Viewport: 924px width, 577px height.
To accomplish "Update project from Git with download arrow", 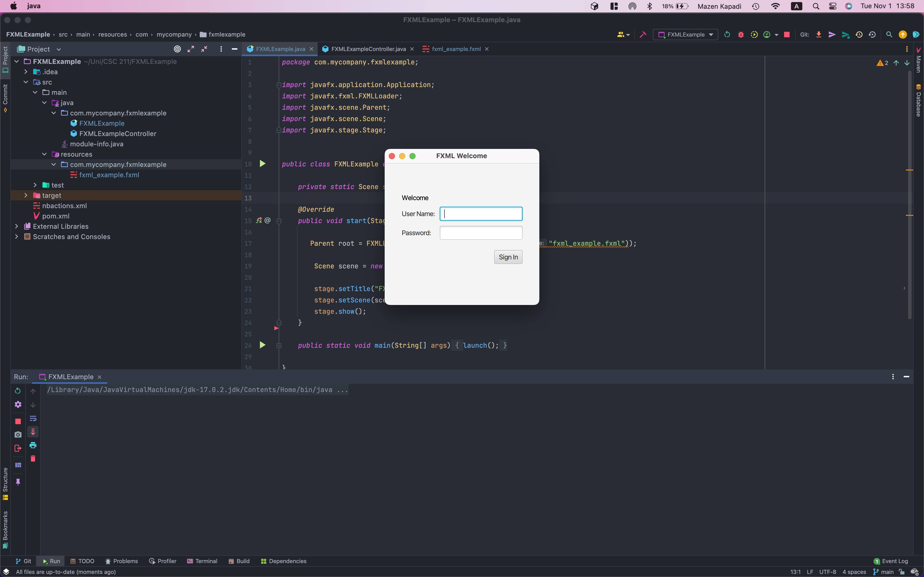I will [x=819, y=34].
